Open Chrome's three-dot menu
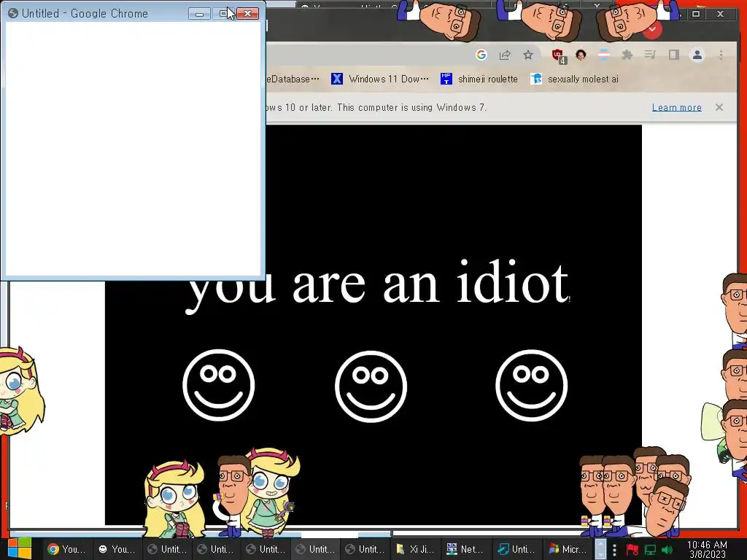 [x=721, y=55]
